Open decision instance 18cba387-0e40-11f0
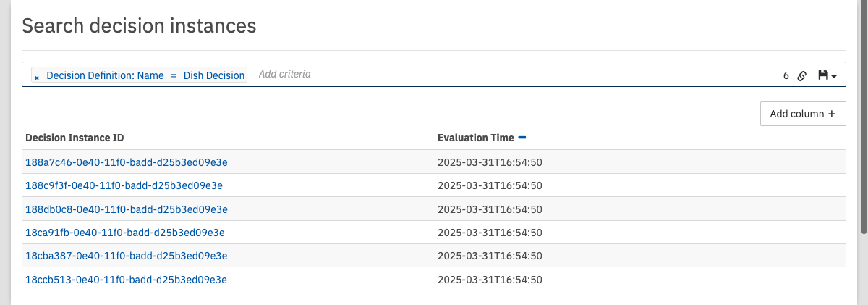This screenshot has height=305, width=868. tap(127, 256)
